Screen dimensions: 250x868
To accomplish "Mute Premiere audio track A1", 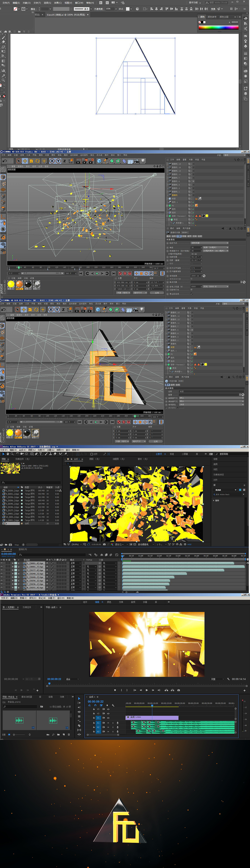I will tap(108, 723).
